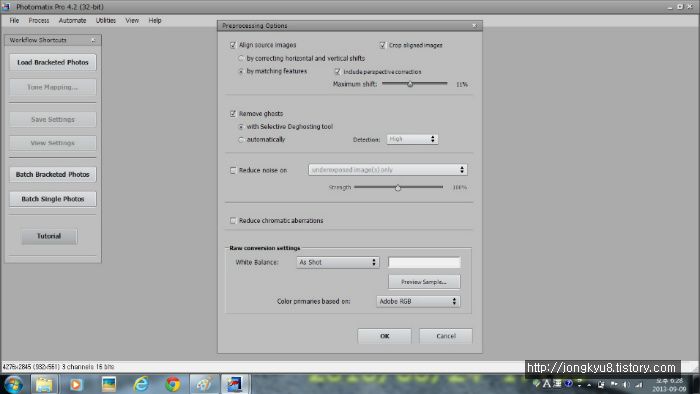This screenshot has width=700, height=394.
Task: Collapse the Workflow Shortcuts panel
Action: pos(93,40)
